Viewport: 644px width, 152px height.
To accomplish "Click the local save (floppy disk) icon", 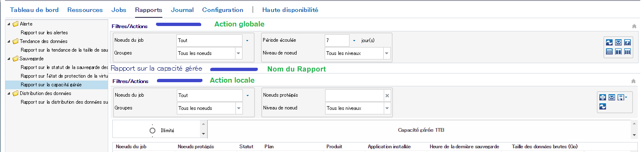I will [x=620, y=97].
